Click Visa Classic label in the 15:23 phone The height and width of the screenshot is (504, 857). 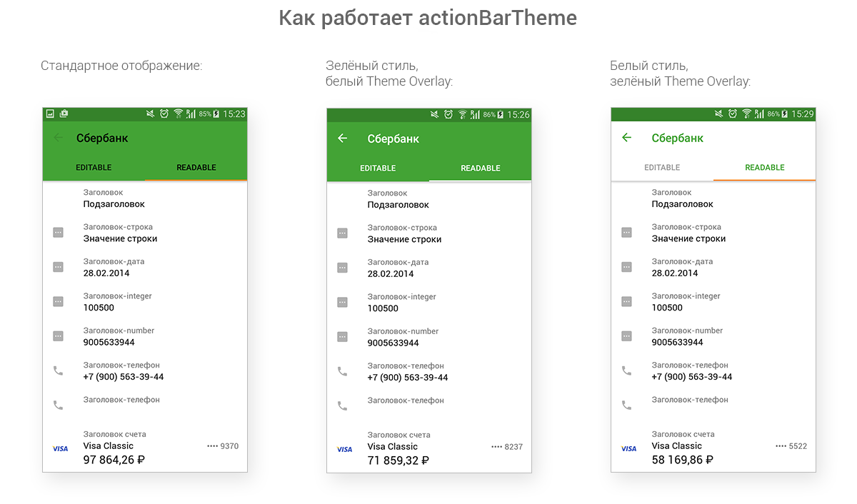click(x=109, y=445)
